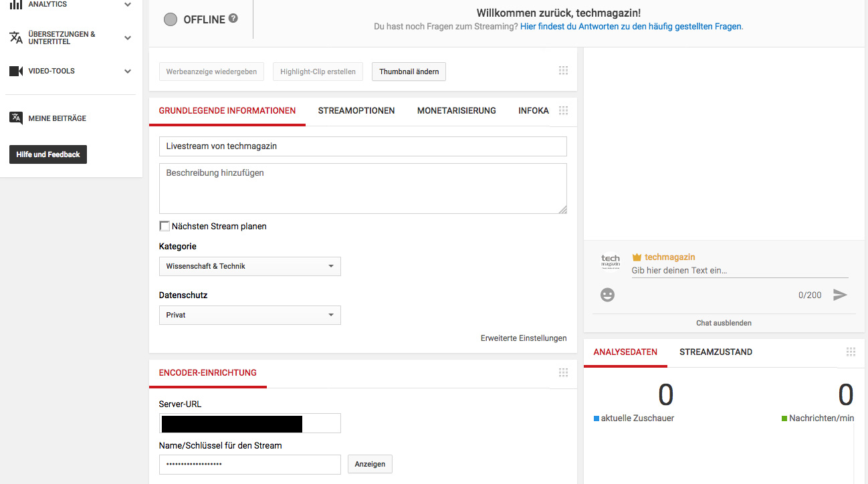Expand the Analytics sidebar section

pos(127,5)
